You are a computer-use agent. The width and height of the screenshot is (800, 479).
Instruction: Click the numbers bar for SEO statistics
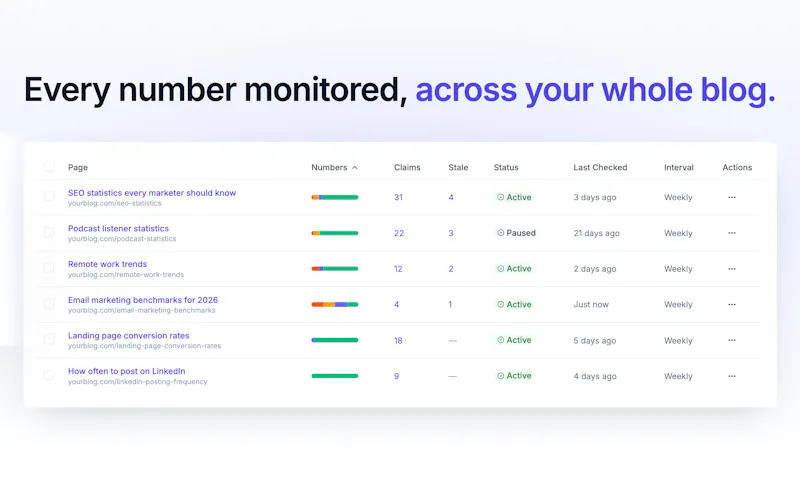[x=335, y=197]
